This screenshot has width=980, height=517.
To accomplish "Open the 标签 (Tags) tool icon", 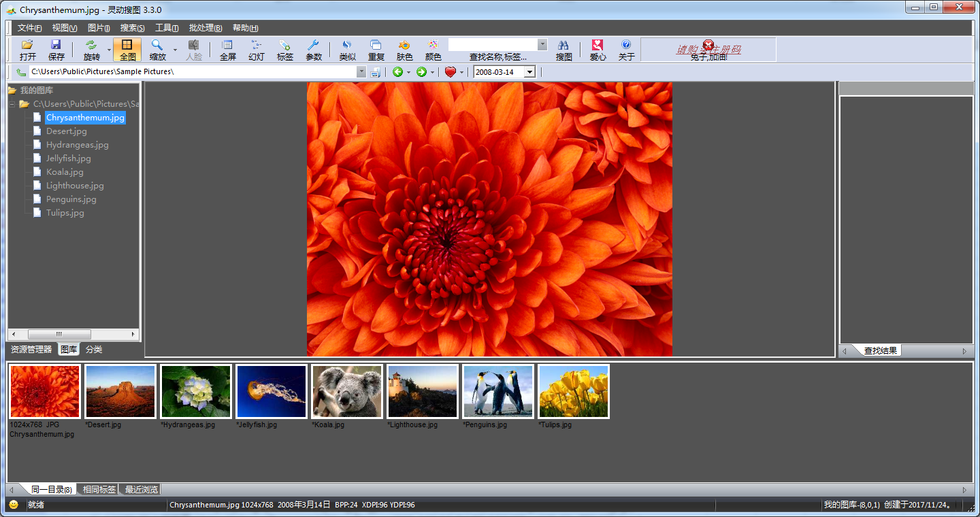I will pyautogui.click(x=285, y=50).
